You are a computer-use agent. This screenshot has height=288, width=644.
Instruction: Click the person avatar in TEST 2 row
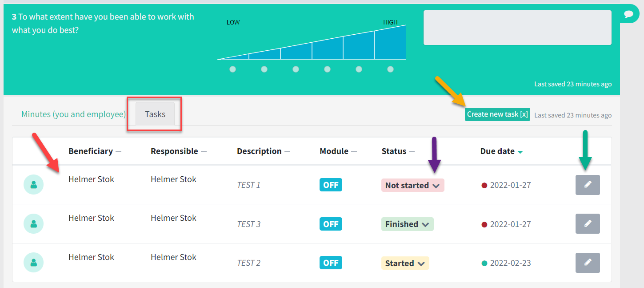coord(33,263)
